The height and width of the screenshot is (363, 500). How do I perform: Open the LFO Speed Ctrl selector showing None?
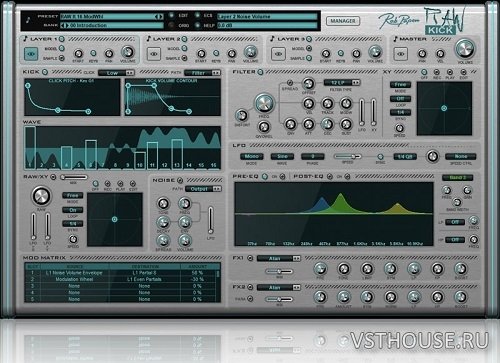click(x=461, y=156)
